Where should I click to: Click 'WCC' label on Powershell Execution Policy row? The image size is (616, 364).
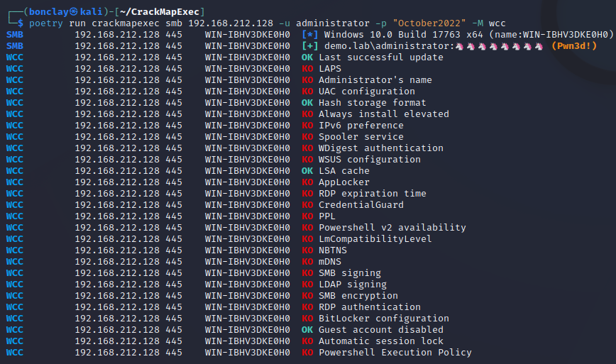(14, 353)
